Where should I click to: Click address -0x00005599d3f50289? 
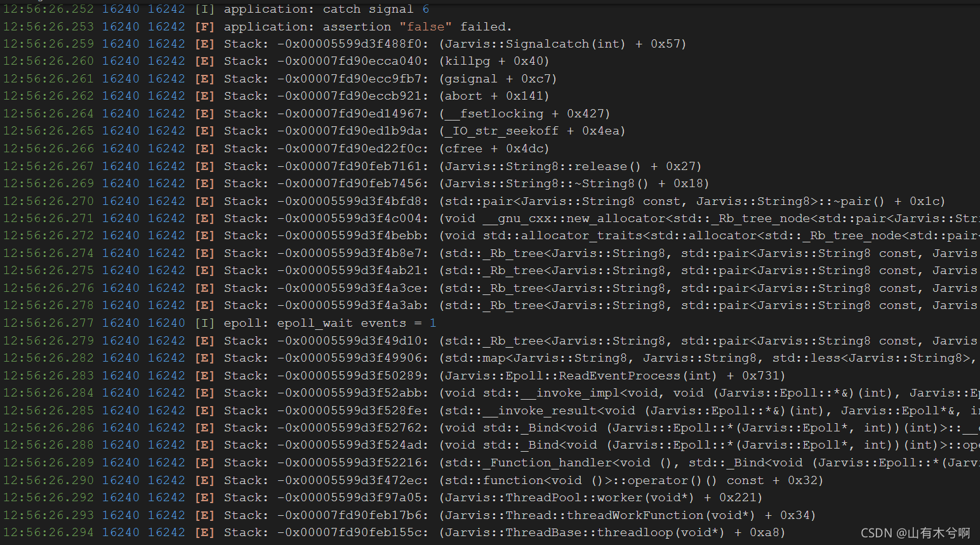(x=353, y=376)
